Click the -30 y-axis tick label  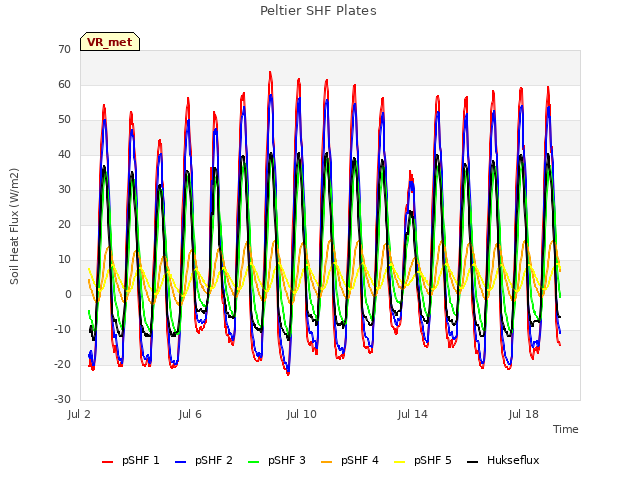[x=62, y=399]
